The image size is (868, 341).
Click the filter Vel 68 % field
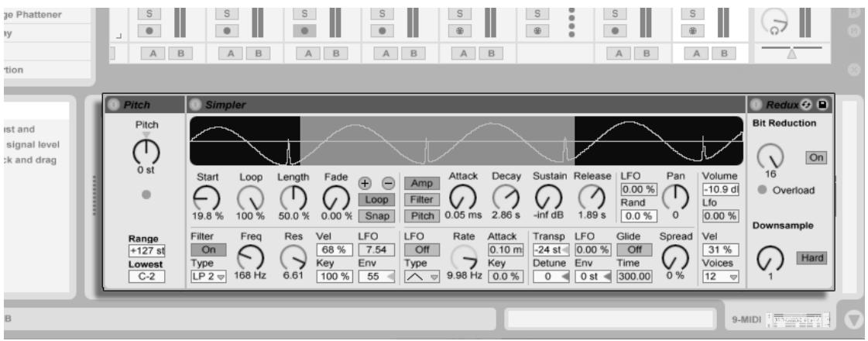[335, 250]
